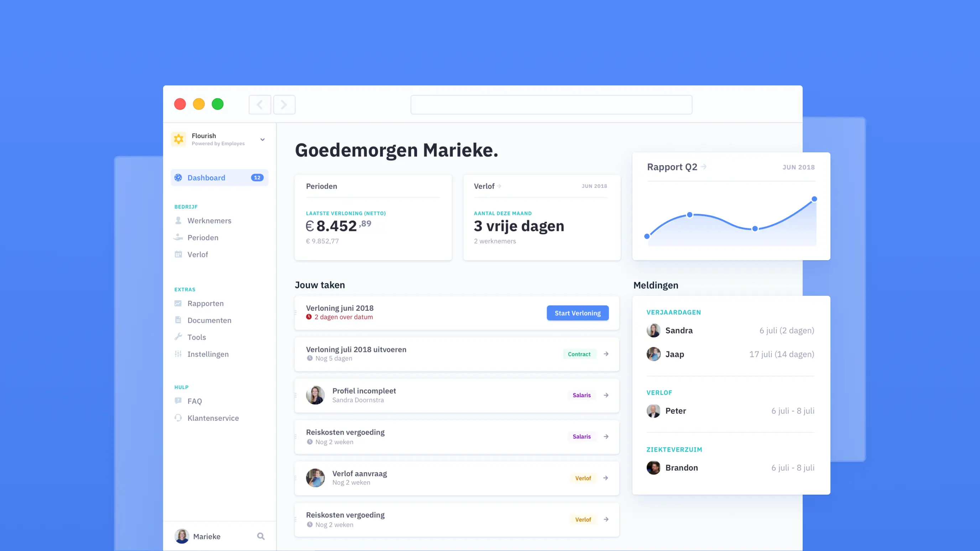Open the Dashboard menu item
This screenshot has height=551, width=980.
tap(219, 178)
